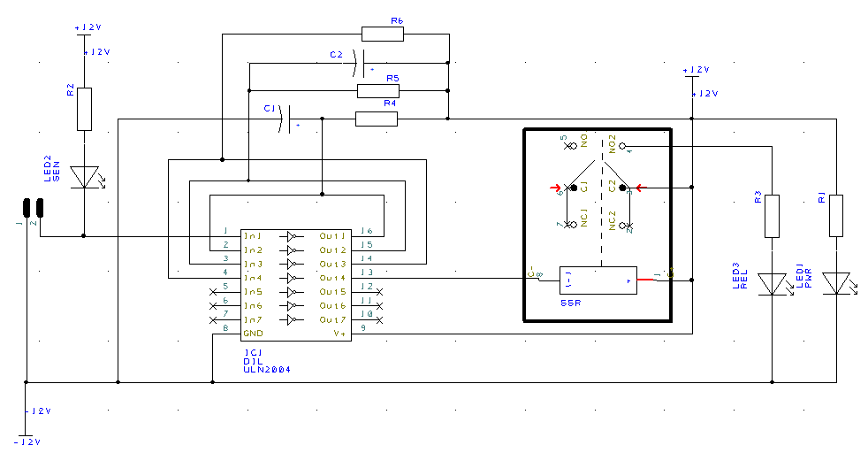This screenshot has width=868, height=453.
Task: Click the LED3 REL label text
Action: (x=740, y=276)
